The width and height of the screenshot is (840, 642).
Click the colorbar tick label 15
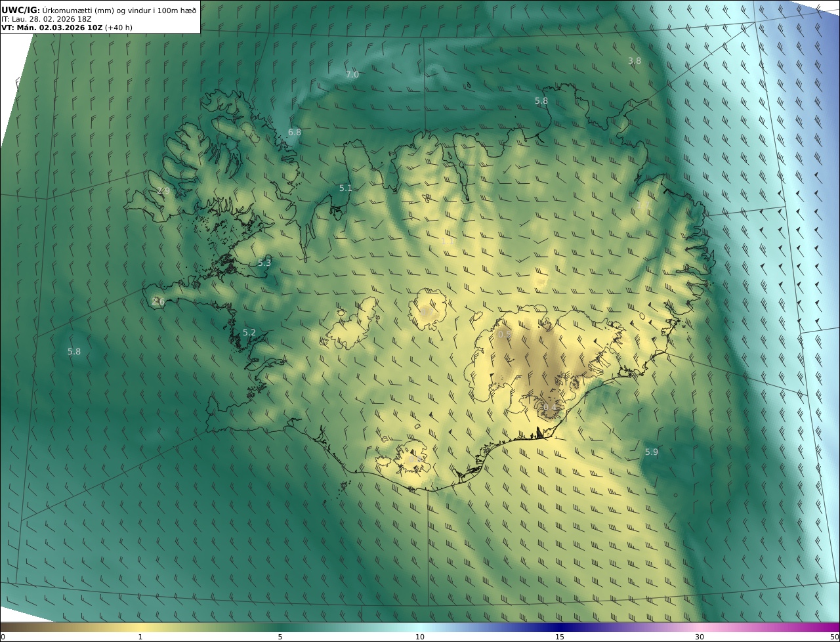coord(560,637)
